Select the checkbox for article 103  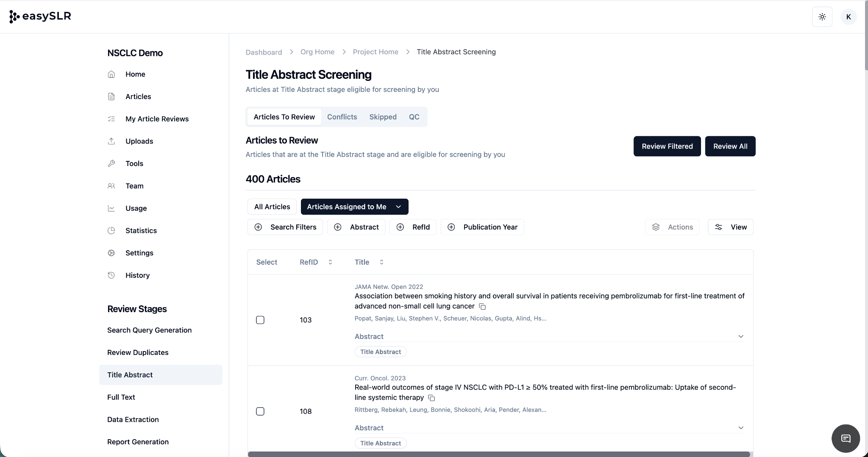pyautogui.click(x=260, y=320)
